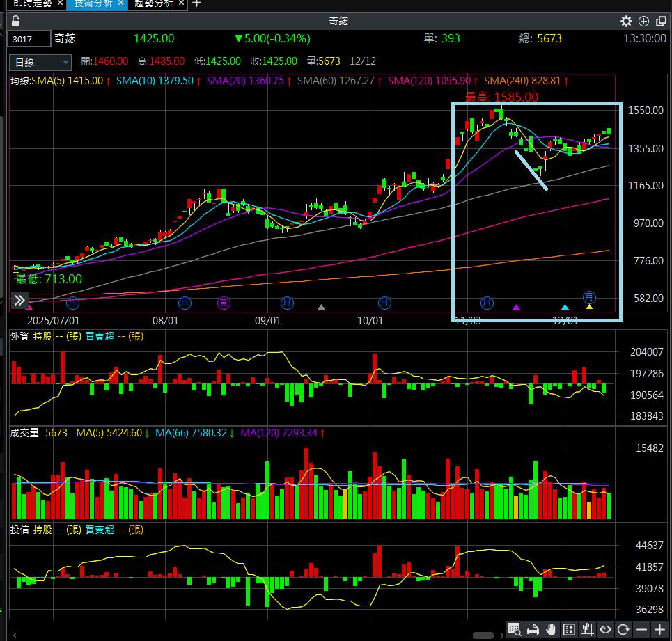672x641 pixels.
Task: Click the printer icon in bottom toolbar
Action: (533, 630)
